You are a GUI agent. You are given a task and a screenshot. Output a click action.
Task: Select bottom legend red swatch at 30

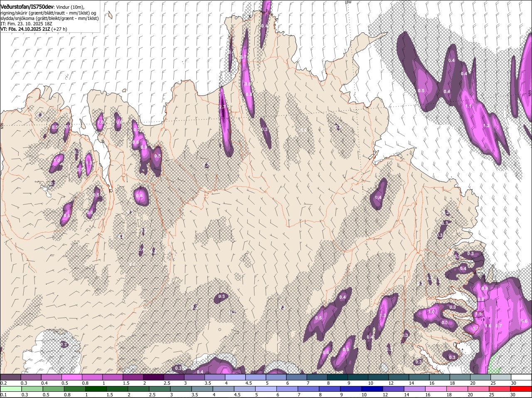click(x=521, y=389)
